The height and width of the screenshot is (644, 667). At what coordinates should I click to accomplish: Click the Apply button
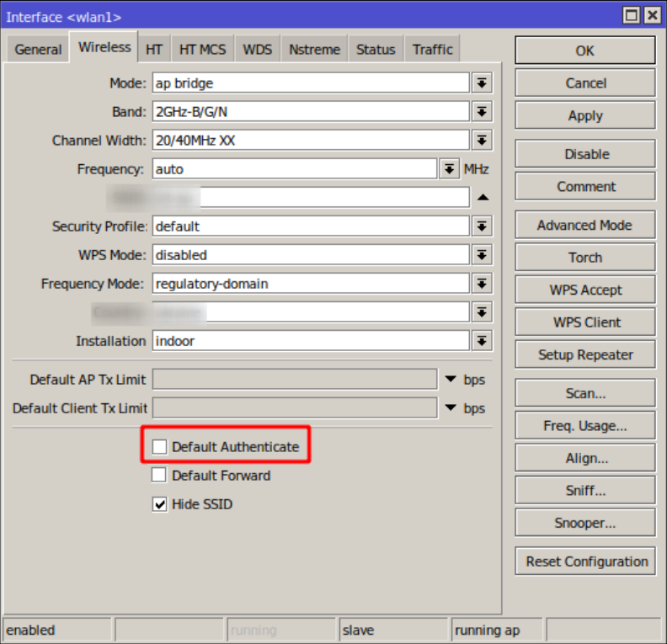pyautogui.click(x=584, y=116)
